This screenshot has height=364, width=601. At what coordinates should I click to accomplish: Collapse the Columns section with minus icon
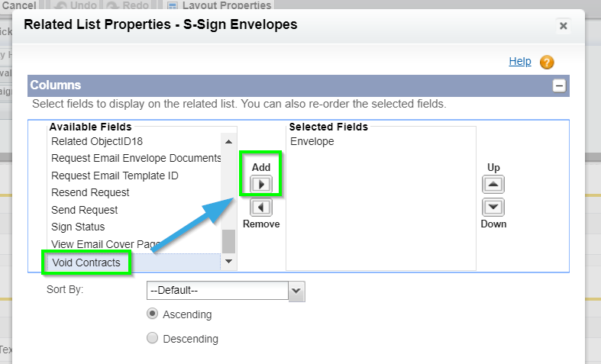[x=559, y=85]
